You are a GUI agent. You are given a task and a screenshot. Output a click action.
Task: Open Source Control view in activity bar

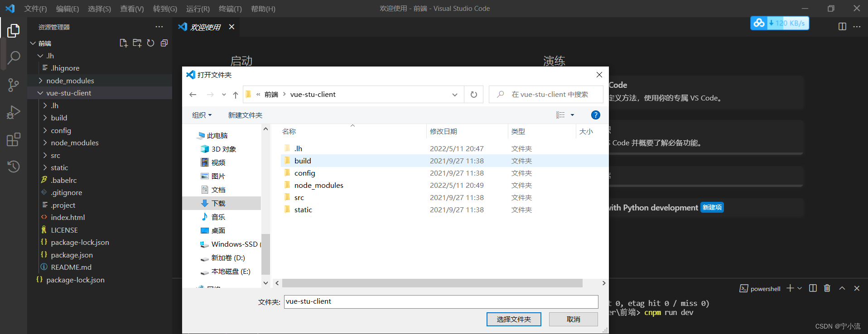(14, 85)
